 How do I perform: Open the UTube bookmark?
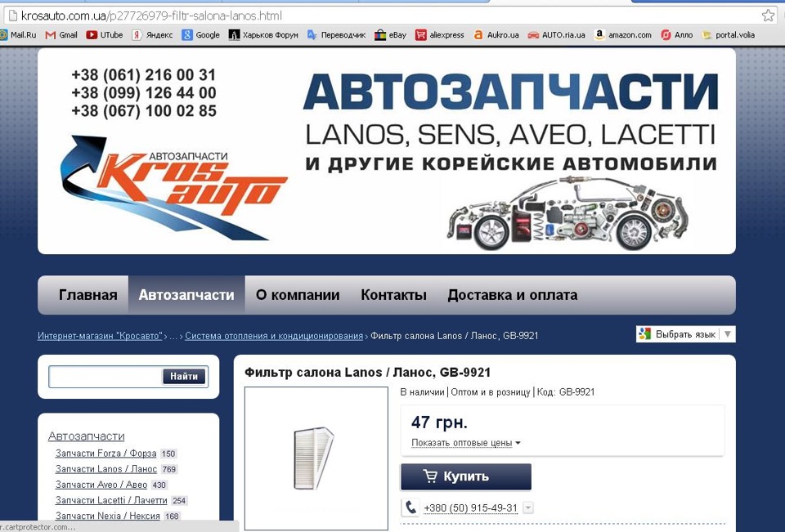(x=105, y=35)
